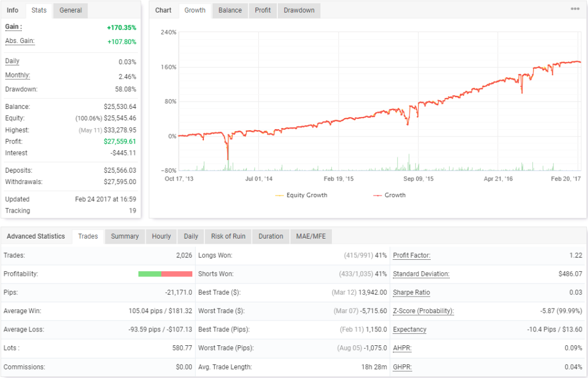Click the Advanced Statistics heading

pos(36,236)
